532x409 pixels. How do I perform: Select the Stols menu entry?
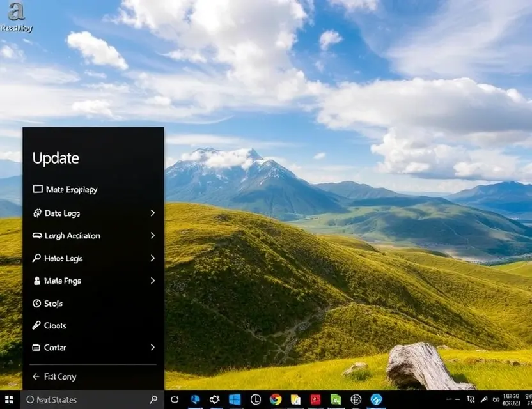point(93,303)
